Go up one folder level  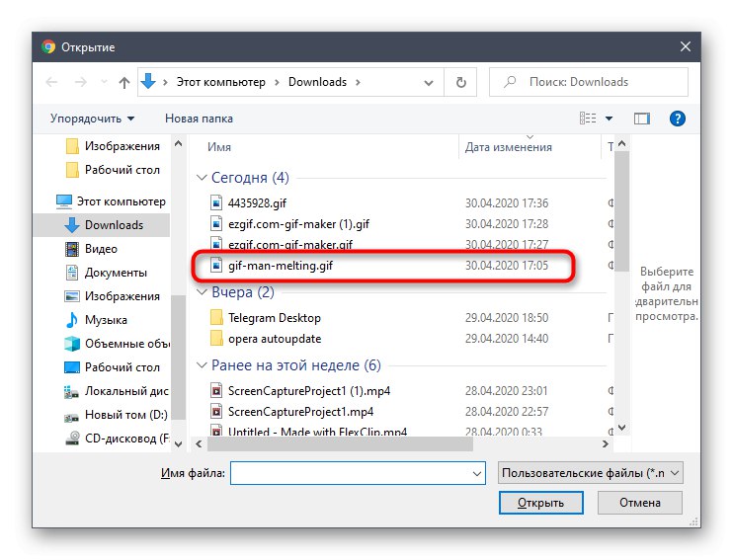[123, 83]
